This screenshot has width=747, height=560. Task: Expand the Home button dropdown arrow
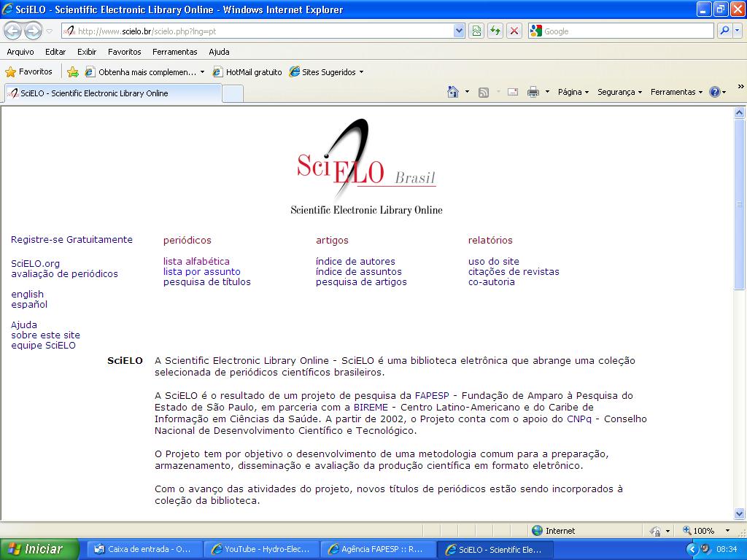coord(467,92)
